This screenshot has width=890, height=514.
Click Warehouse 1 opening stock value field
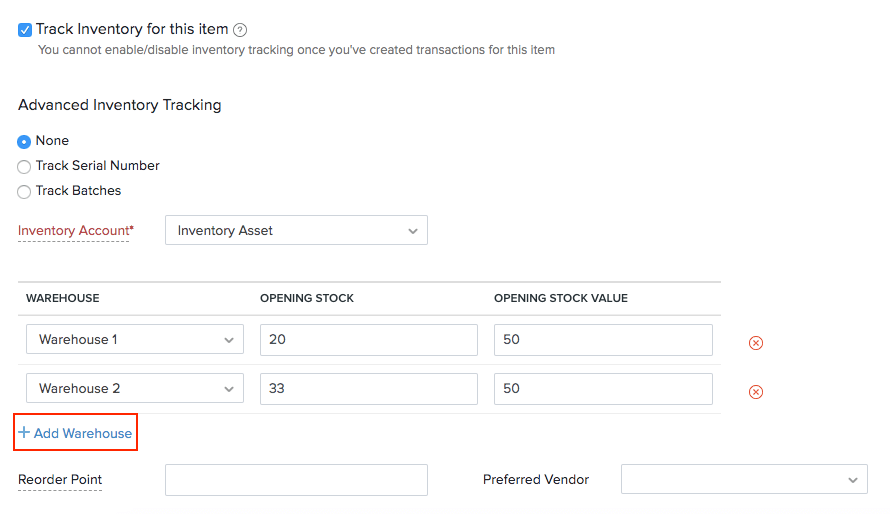603,340
